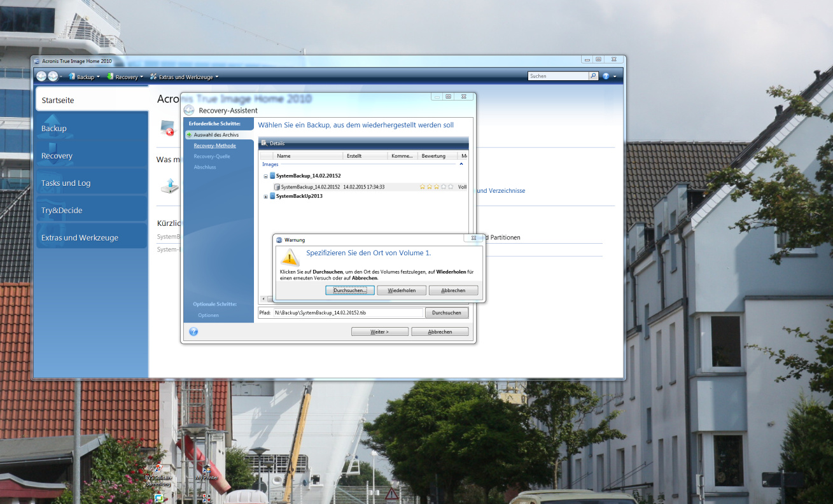Click the forward navigation arrow in toolbar
The width and height of the screenshot is (833, 504).
click(x=53, y=76)
